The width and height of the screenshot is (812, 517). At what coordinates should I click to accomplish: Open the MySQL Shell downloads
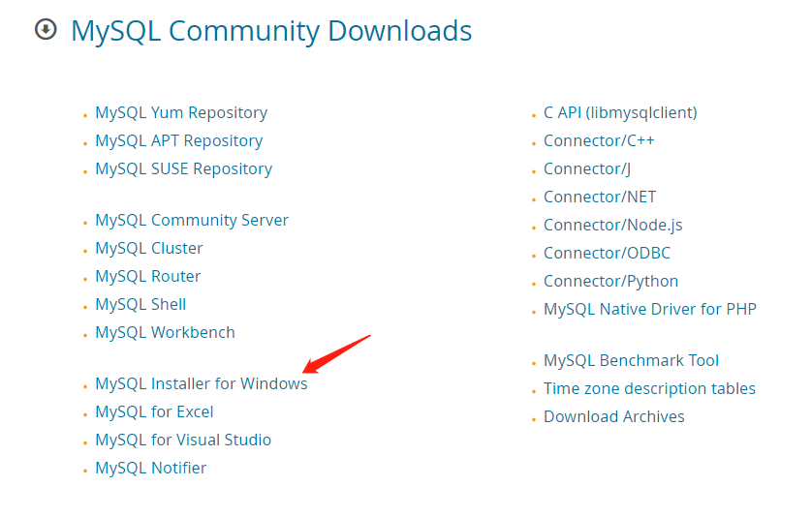[x=141, y=304]
